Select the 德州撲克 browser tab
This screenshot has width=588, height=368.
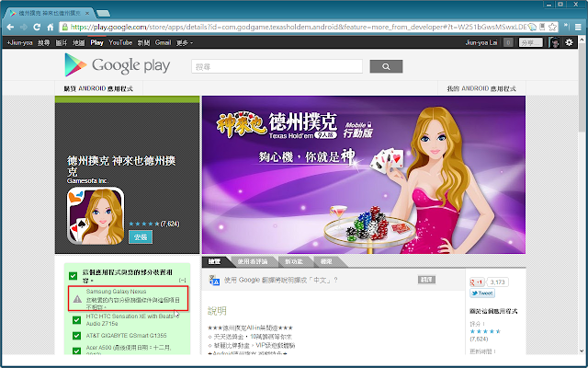click(x=50, y=13)
